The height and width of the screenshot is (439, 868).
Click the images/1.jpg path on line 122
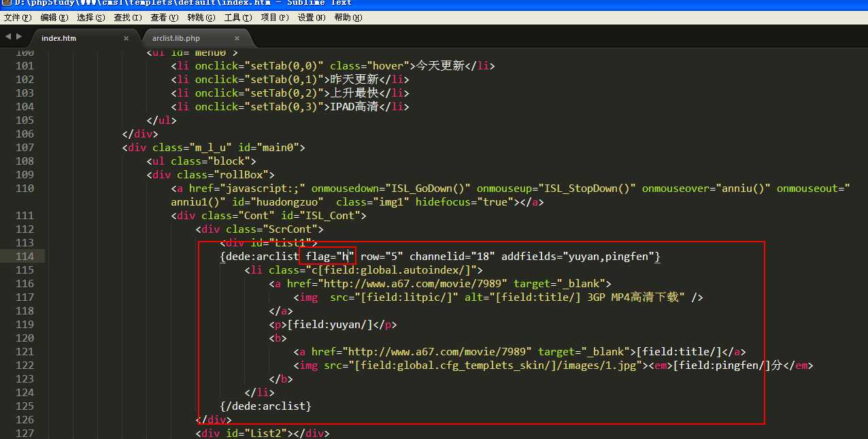click(x=596, y=365)
